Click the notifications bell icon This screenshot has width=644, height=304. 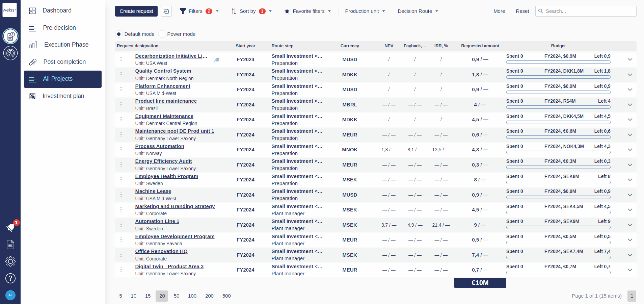(10, 228)
